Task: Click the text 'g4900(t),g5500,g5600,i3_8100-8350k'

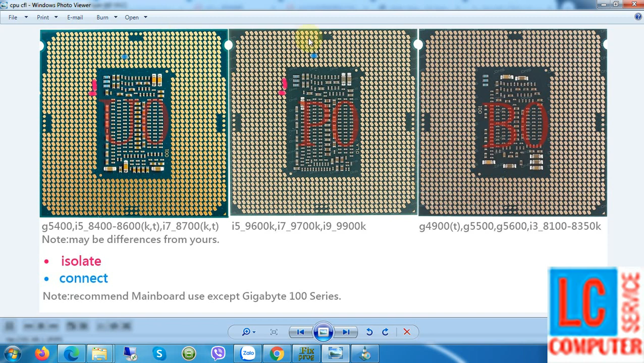Action: tap(510, 226)
